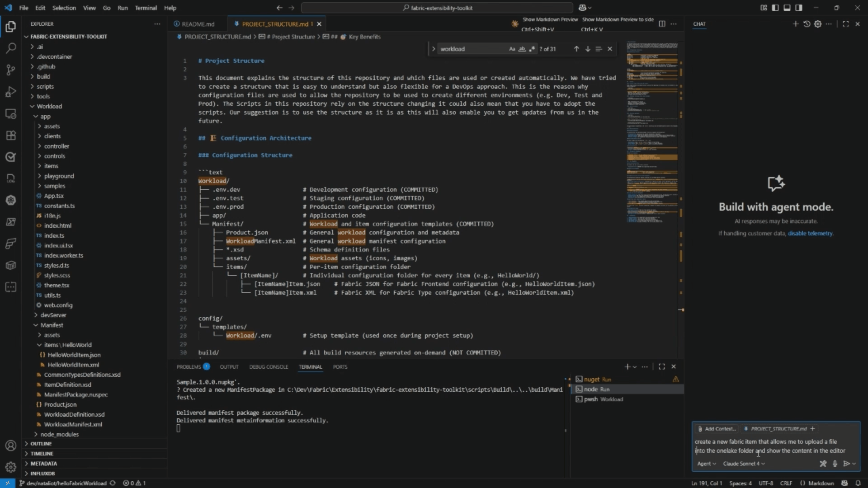Toggle Use Regular Expression in find widget
Image resolution: width=868 pixels, height=488 pixels.
[x=532, y=49]
